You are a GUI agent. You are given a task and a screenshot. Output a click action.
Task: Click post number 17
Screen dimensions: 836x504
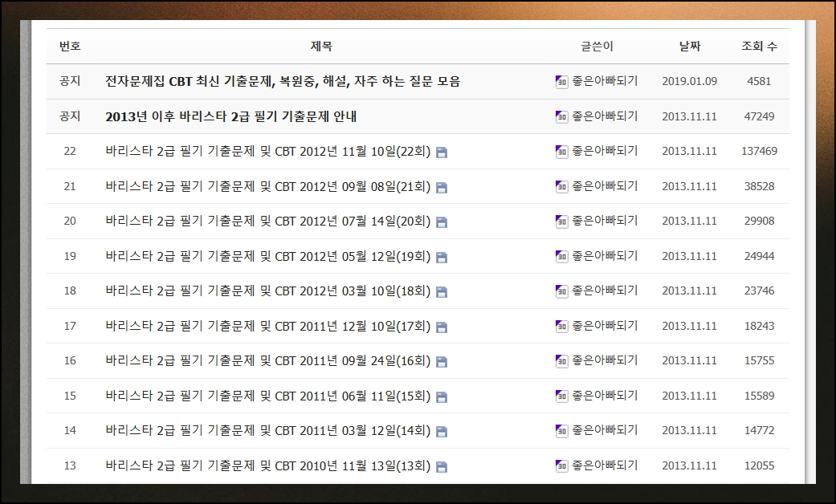pos(70,326)
